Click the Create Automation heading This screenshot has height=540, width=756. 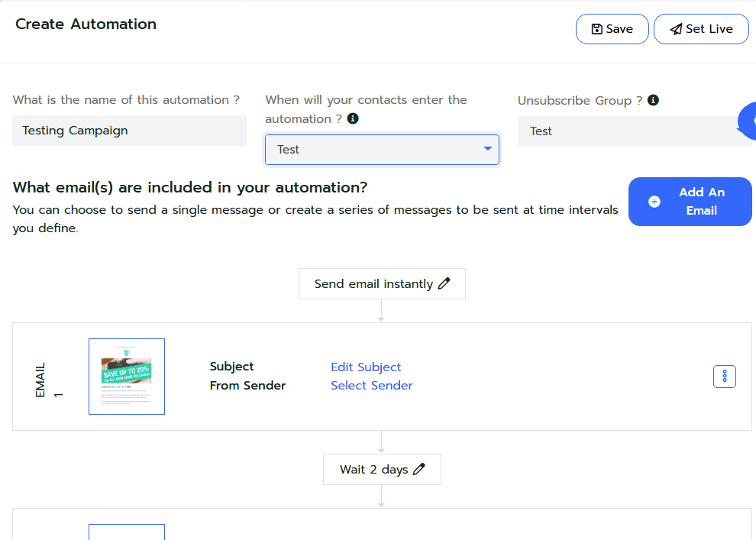tap(86, 24)
